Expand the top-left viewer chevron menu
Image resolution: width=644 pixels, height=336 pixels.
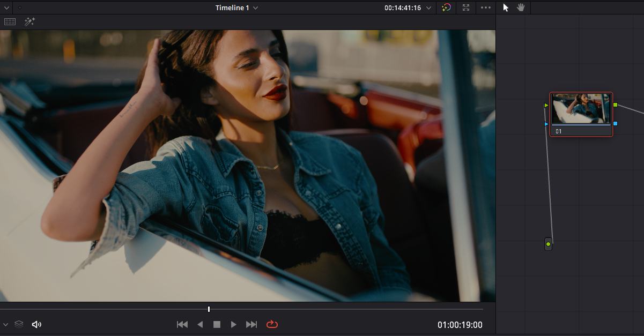point(6,8)
